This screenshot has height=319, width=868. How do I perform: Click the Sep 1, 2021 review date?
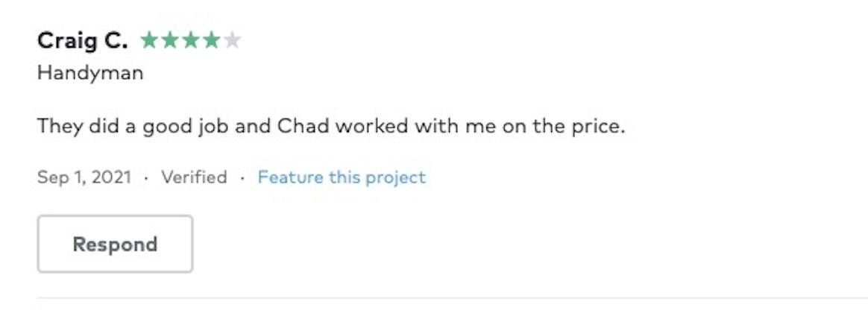pos(84,177)
